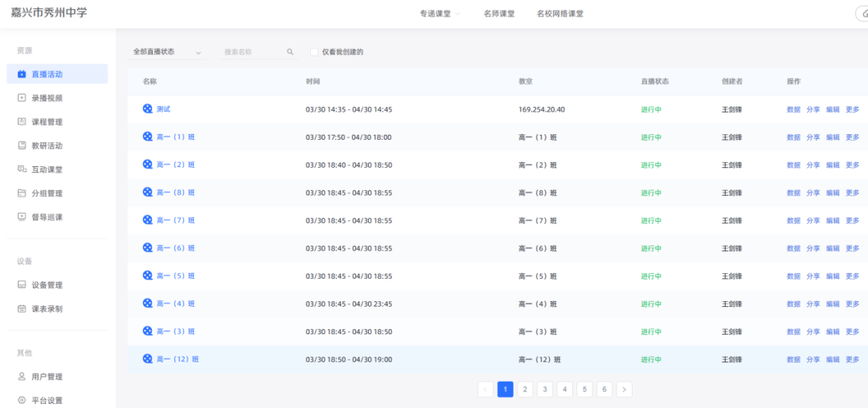This screenshot has width=868, height=408.
Task: Go to page 3 of results
Action: click(x=545, y=390)
